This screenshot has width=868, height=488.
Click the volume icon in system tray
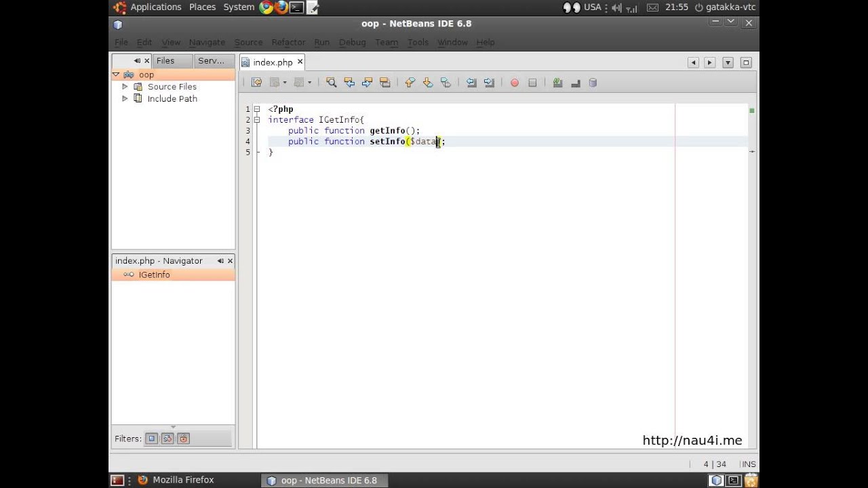point(616,7)
